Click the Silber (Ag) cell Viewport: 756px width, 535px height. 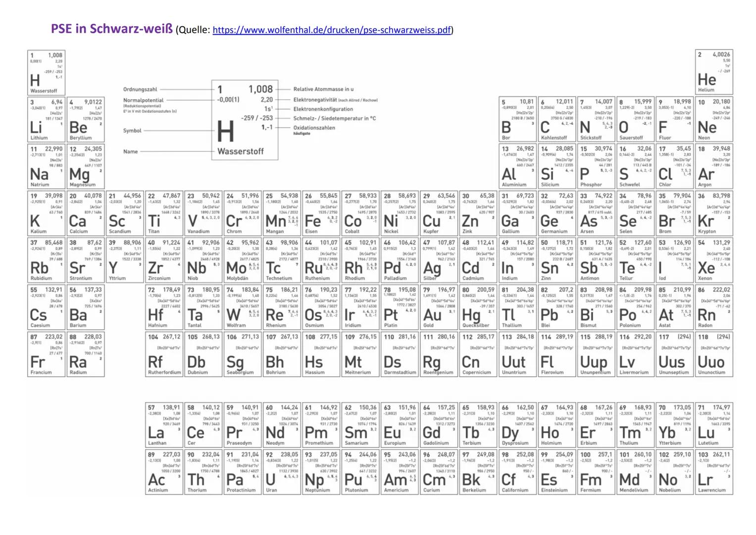pos(439,261)
